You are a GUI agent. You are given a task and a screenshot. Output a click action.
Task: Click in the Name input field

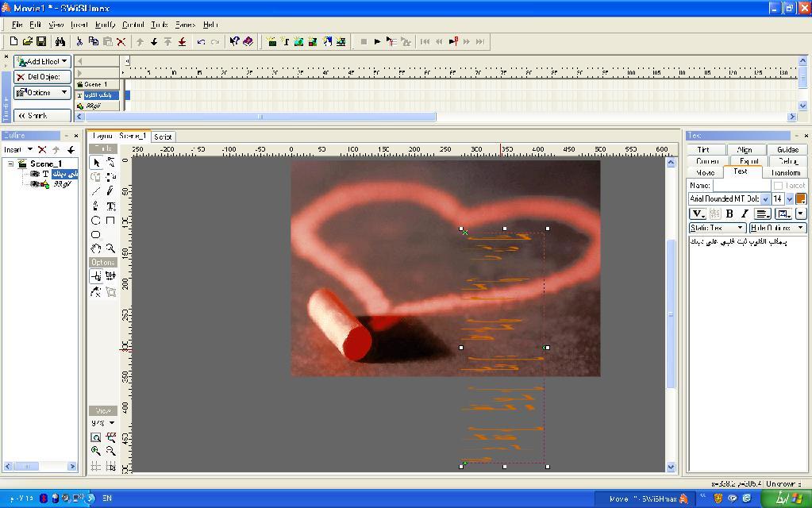tap(741, 185)
